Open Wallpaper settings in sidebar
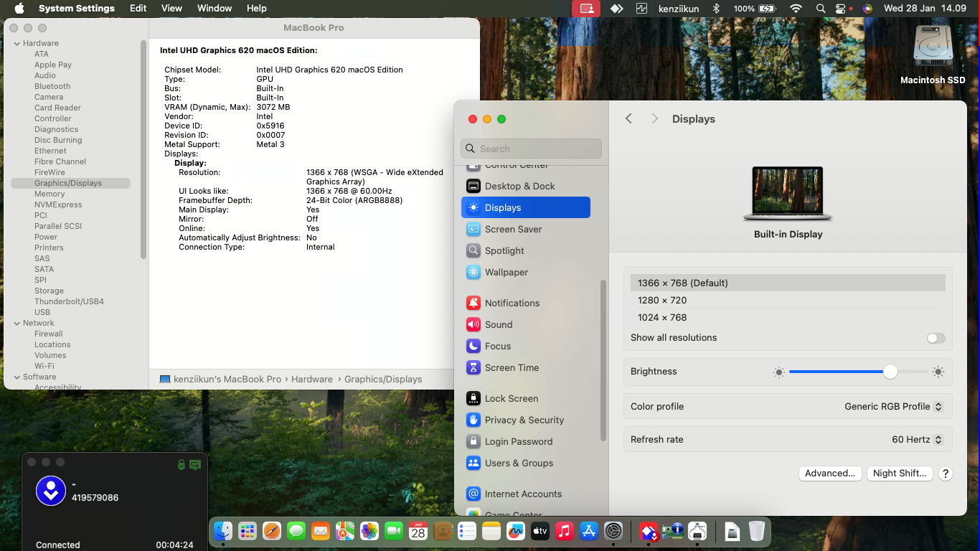This screenshot has width=980, height=551. pos(526,272)
